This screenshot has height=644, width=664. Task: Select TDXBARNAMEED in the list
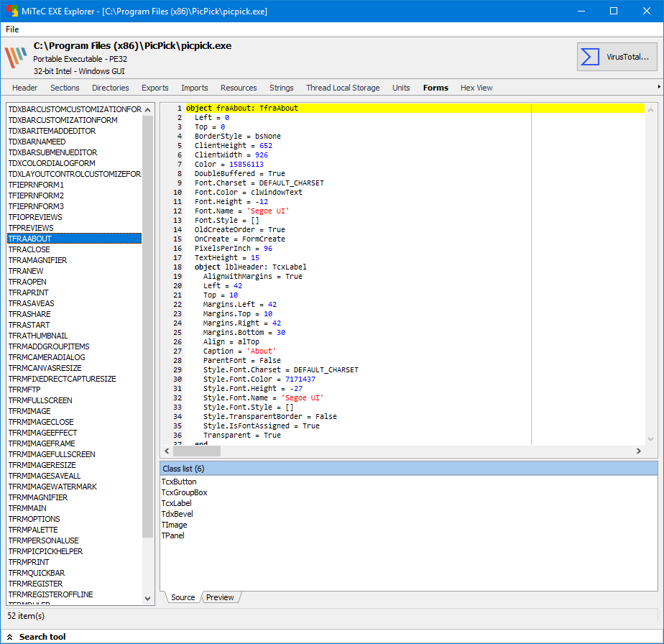pyautogui.click(x=74, y=142)
